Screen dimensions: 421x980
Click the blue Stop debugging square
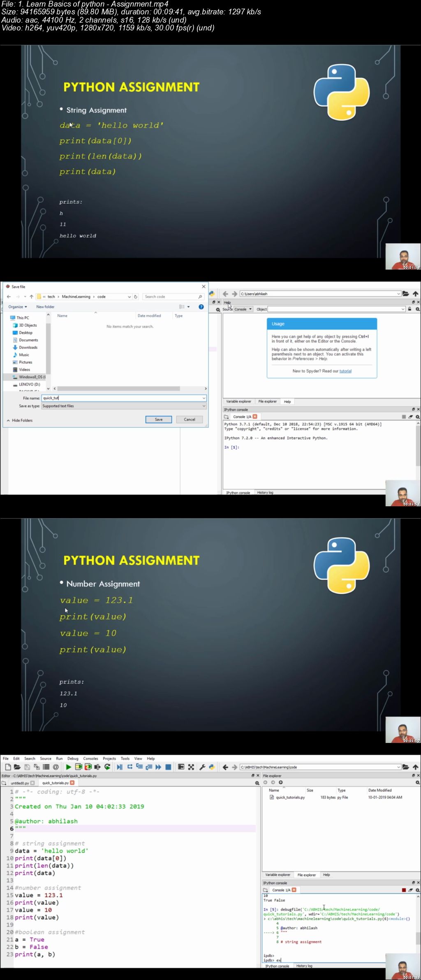pyautogui.click(x=168, y=767)
